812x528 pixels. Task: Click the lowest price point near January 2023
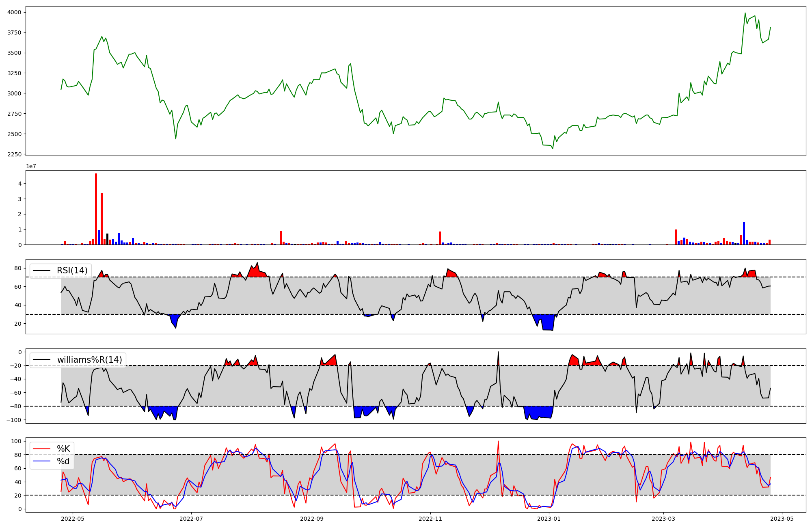553,148
